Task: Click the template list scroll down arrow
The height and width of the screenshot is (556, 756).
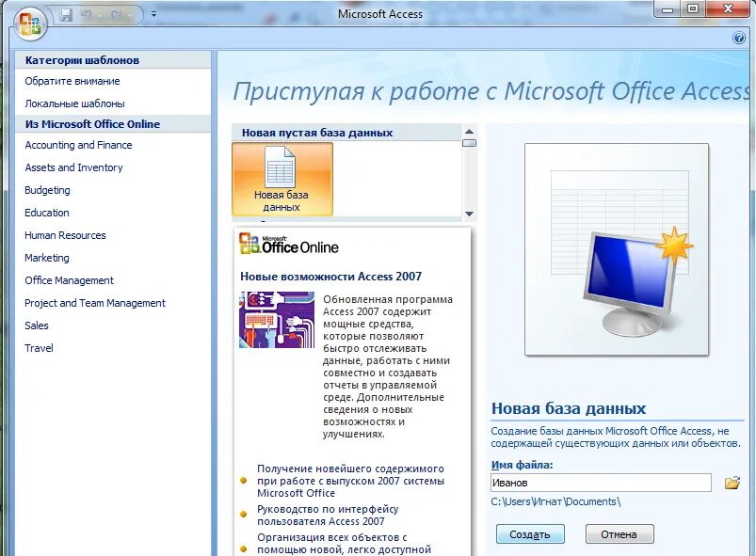Action: (x=469, y=214)
